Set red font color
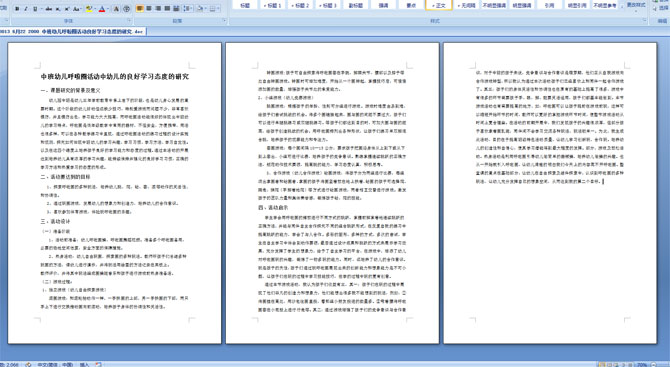This screenshot has height=367, width=670. (x=102, y=9)
